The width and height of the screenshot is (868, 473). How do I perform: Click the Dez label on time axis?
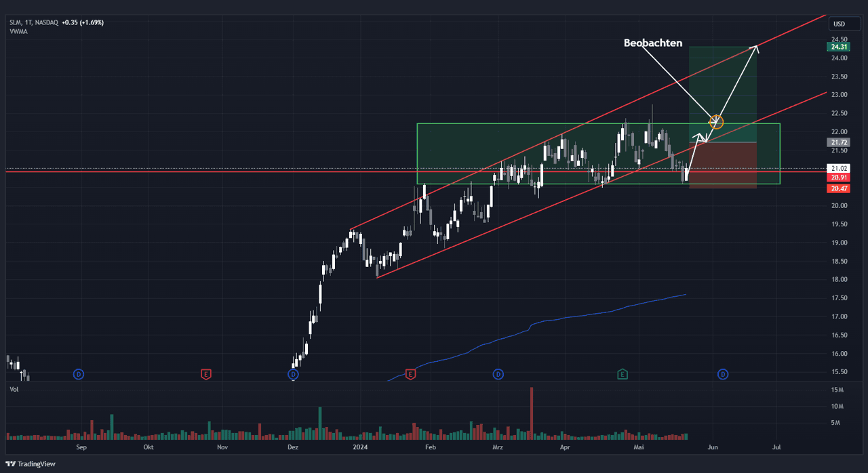pyautogui.click(x=293, y=447)
